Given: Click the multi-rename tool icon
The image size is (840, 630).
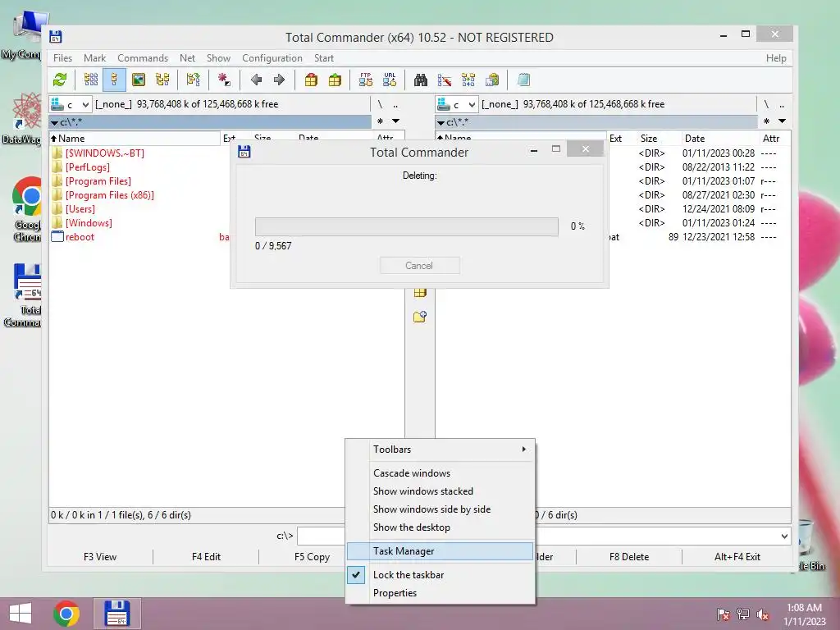Looking at the screenshot, I should (445, 80).
